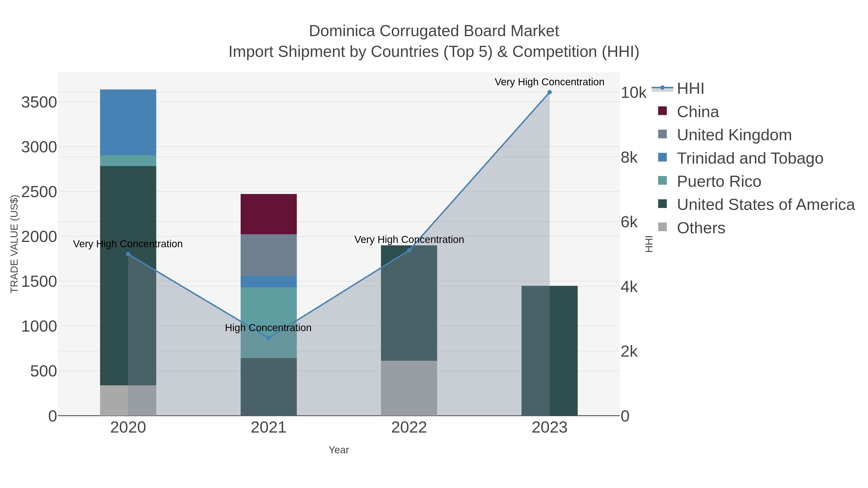Click the 3500 left axis tick label
The image size is (868, 488).
(39, 102)
